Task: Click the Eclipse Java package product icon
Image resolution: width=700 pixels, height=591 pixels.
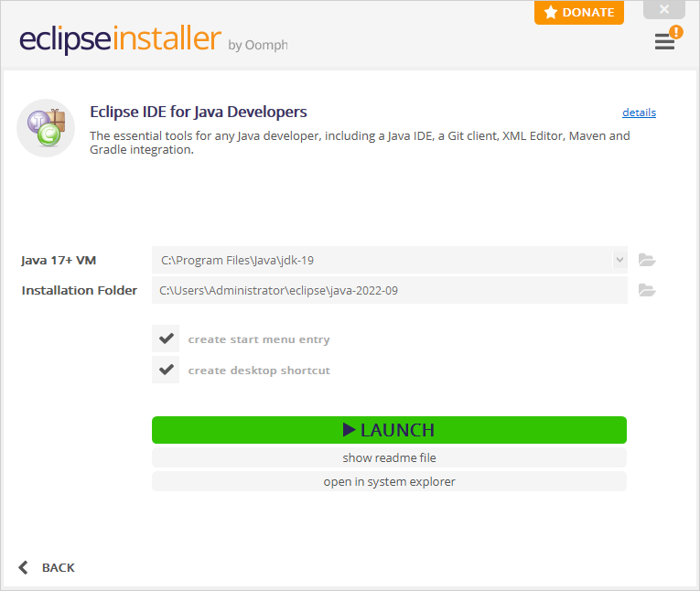Action: point(46,128)
